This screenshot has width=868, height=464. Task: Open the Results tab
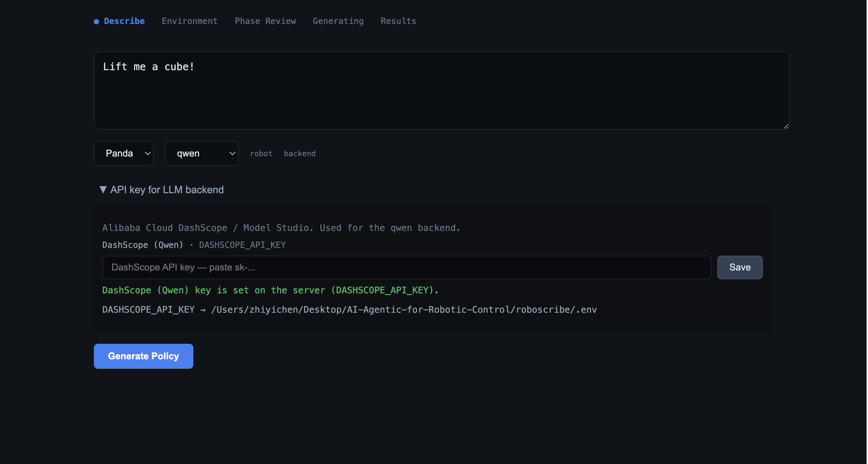pos(398,21)
